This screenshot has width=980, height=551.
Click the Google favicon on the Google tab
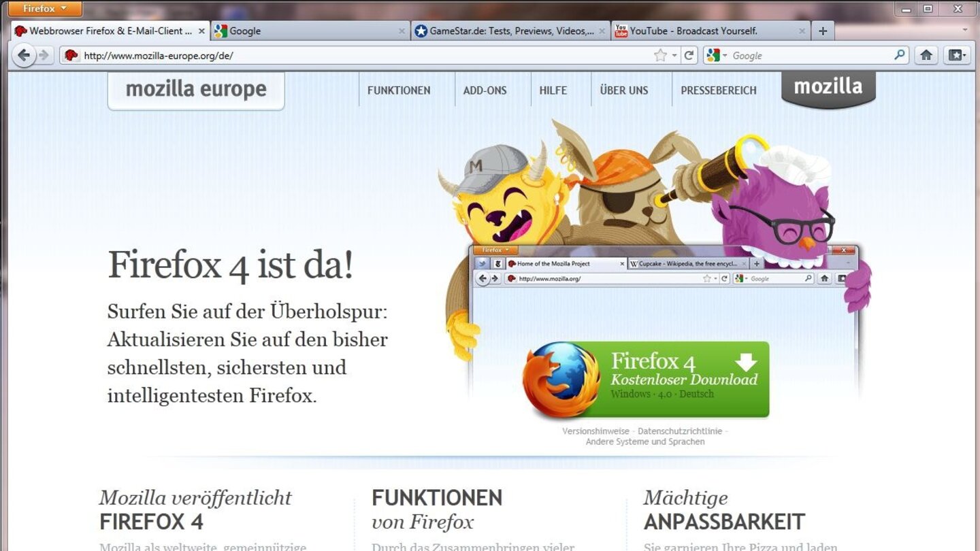220,31
